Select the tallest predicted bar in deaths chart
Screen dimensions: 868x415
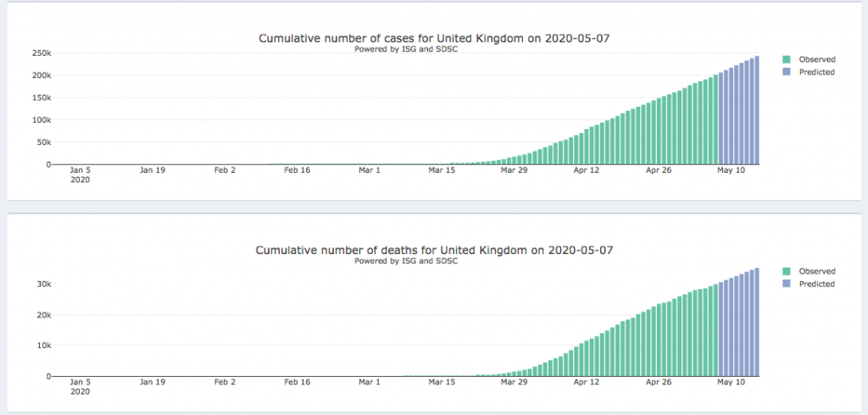tap(756, 322)
